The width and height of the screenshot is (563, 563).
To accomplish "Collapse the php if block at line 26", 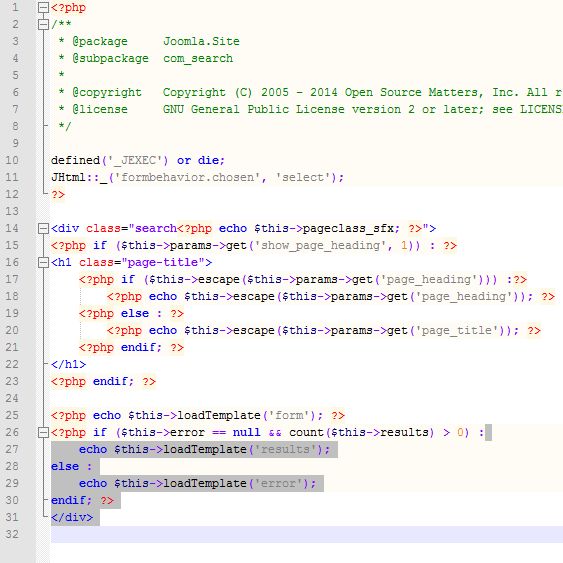I will (43, 433).
